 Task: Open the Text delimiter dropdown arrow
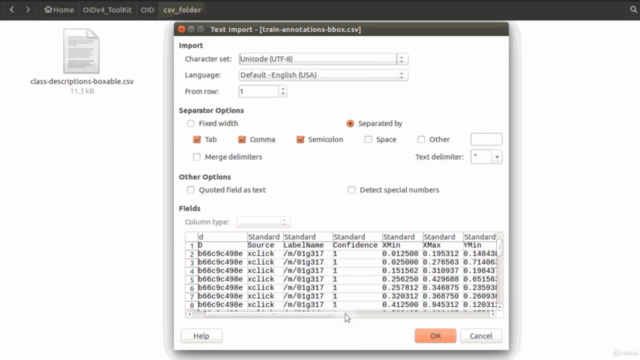(x=497, y=157)
